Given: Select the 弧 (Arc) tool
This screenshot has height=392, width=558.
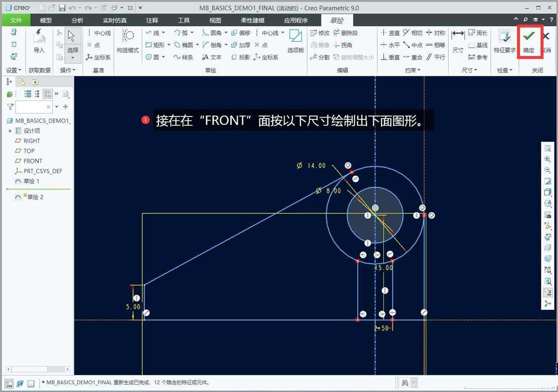Looking at the screenshot, I should [x=181, y=33].
